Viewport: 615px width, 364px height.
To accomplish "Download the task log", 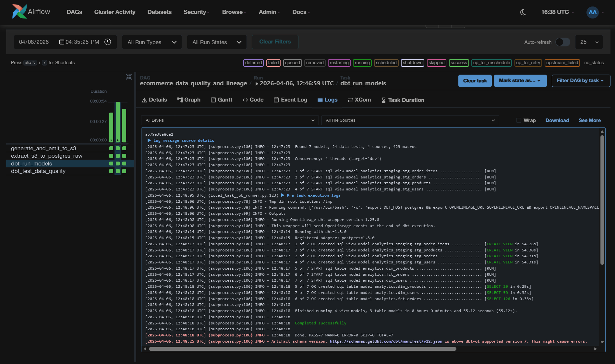I will coord(557,120).
